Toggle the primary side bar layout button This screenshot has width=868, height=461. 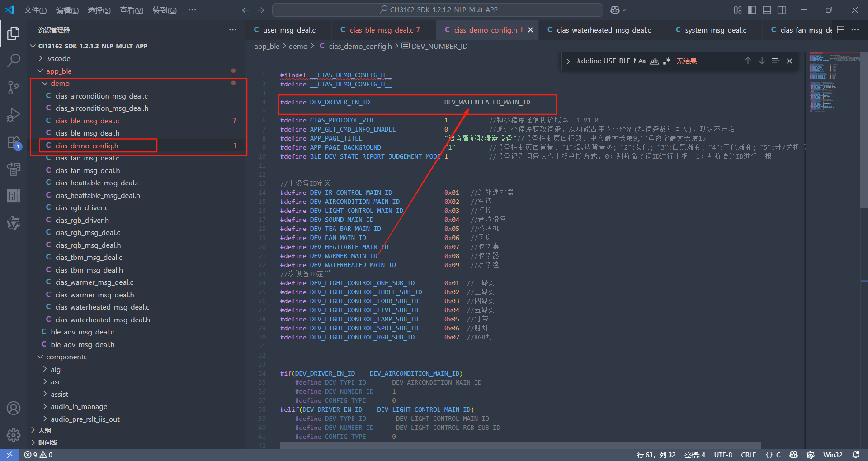point(752,10)
